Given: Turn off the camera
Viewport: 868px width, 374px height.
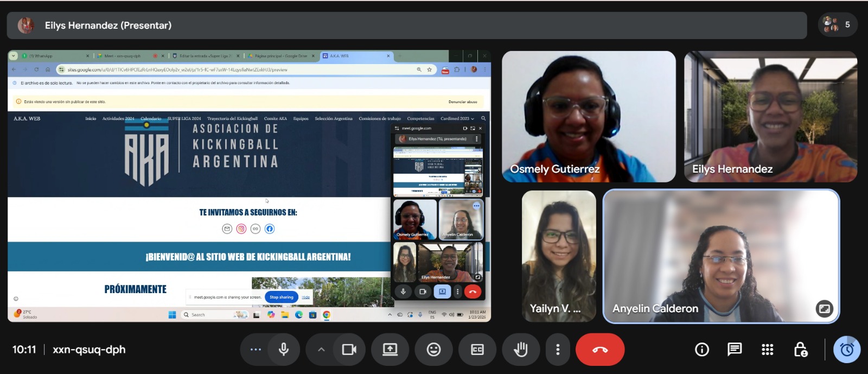Looking at the screenshot, I should [x=349, y=350].
